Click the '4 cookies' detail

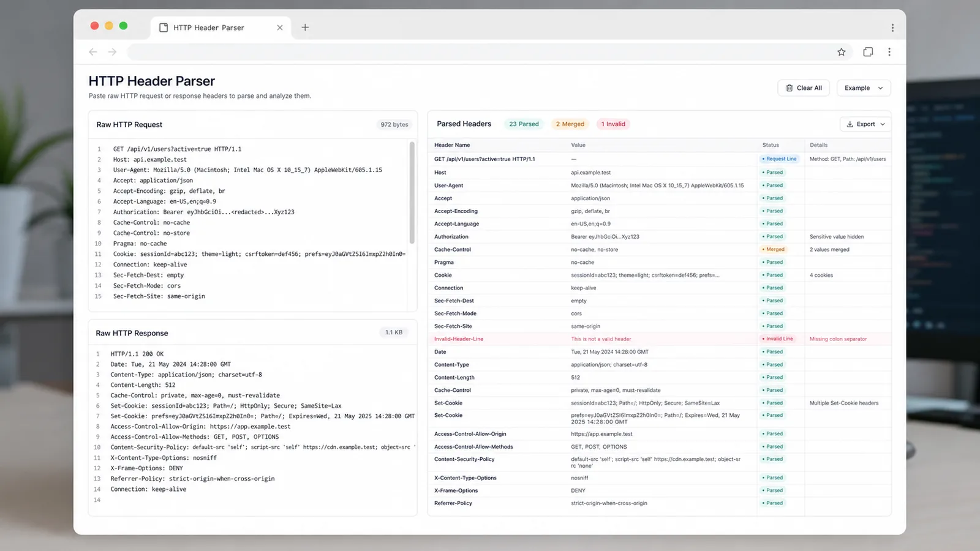pyautogui.click(x=821, y=275)
